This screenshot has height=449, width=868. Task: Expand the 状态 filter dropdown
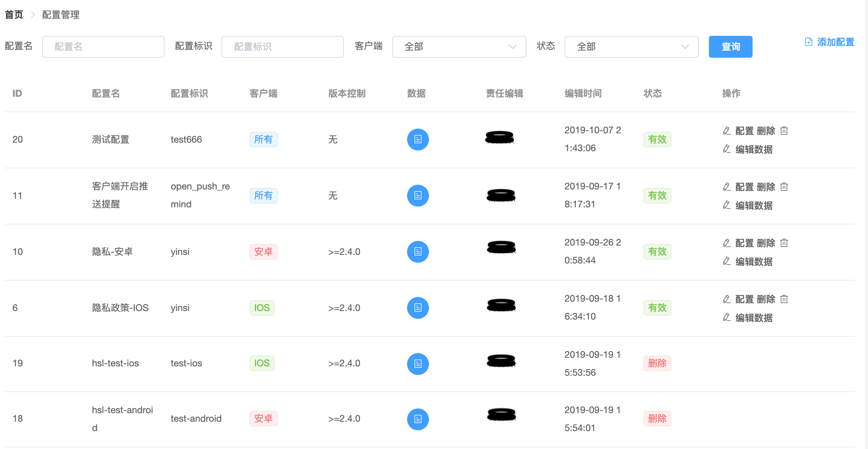click(x=631, y=46)
